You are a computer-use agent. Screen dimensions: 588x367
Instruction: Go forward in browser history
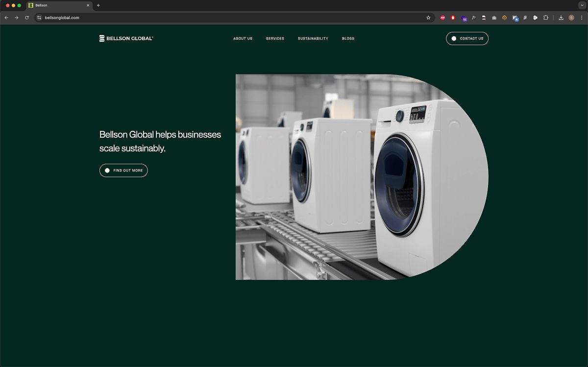pos(16,18)
